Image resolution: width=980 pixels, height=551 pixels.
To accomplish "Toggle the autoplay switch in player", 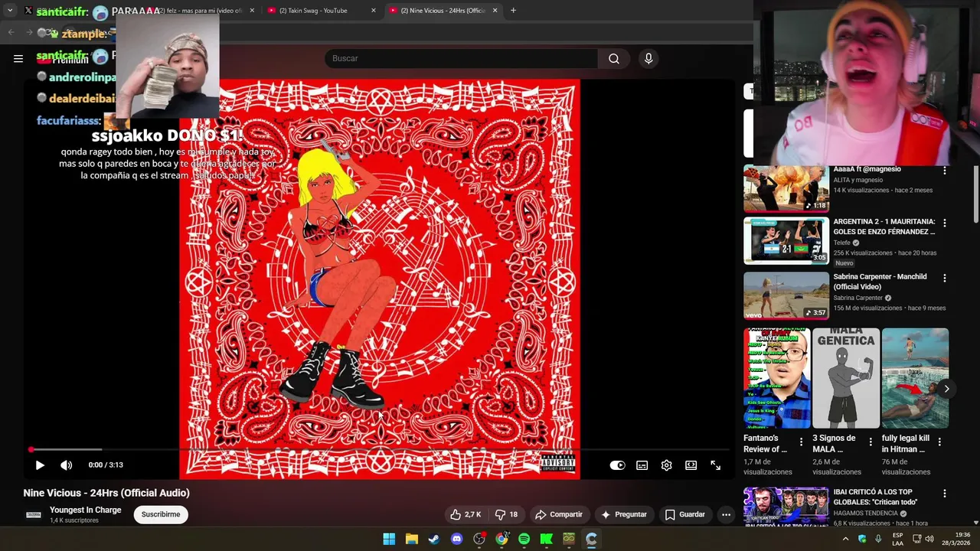I will [617, 465].
